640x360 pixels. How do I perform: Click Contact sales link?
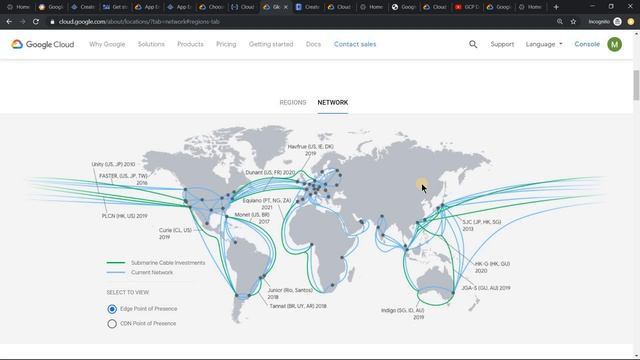[x=355, y=44]
